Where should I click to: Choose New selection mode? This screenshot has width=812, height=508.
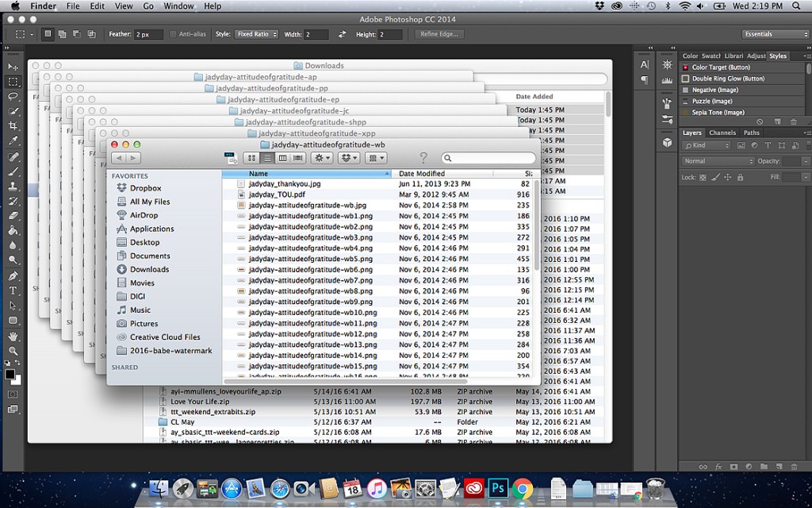click(x=48, y=34)
